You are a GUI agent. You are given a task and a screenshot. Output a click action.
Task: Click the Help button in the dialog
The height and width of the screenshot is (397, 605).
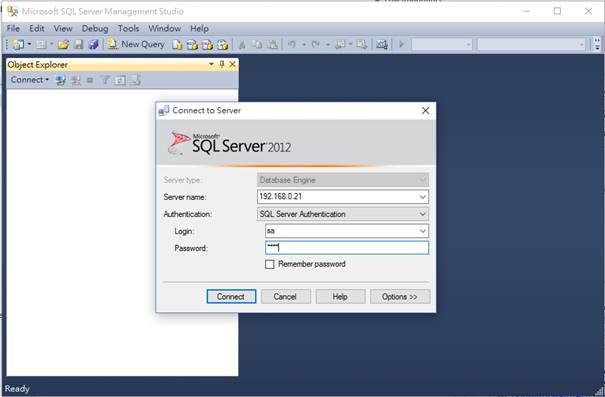(x=340, y=296)
